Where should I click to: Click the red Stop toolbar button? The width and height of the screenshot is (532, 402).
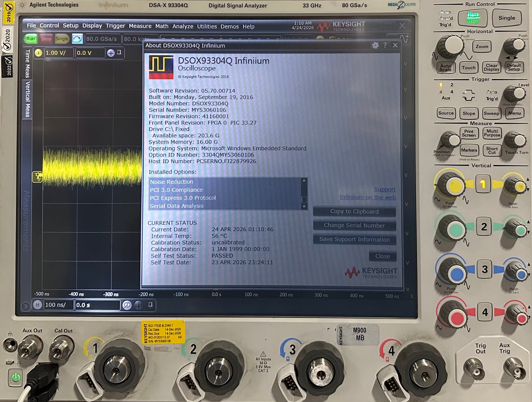46,39
